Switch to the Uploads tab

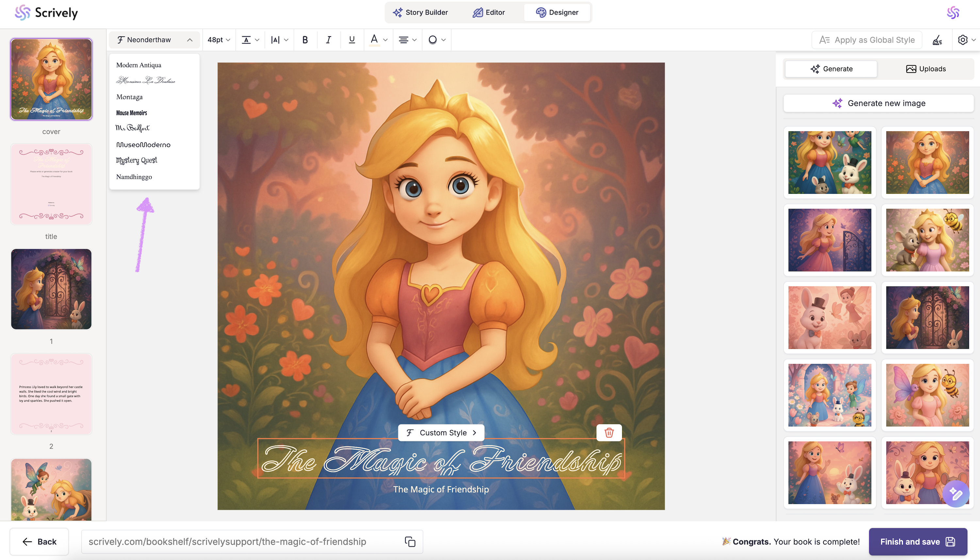tap(925, 69)
